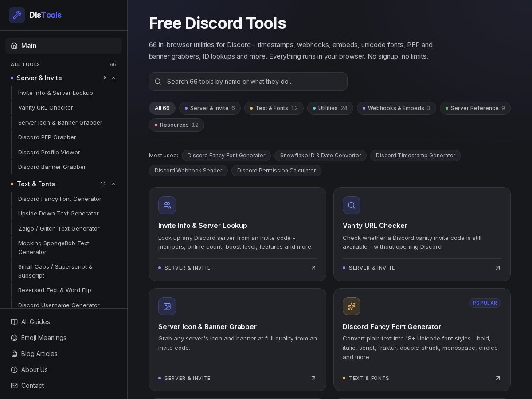Click the home icon beside Main
This screenshot has width=532, height=399.
pyautogui.click(x=14, y=46)
